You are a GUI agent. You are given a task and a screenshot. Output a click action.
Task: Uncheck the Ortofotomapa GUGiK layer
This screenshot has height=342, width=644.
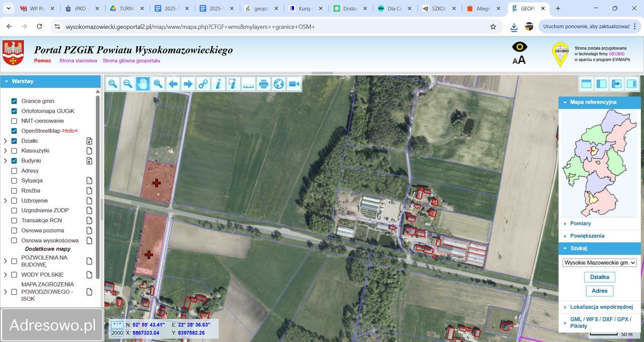[14, 111]
